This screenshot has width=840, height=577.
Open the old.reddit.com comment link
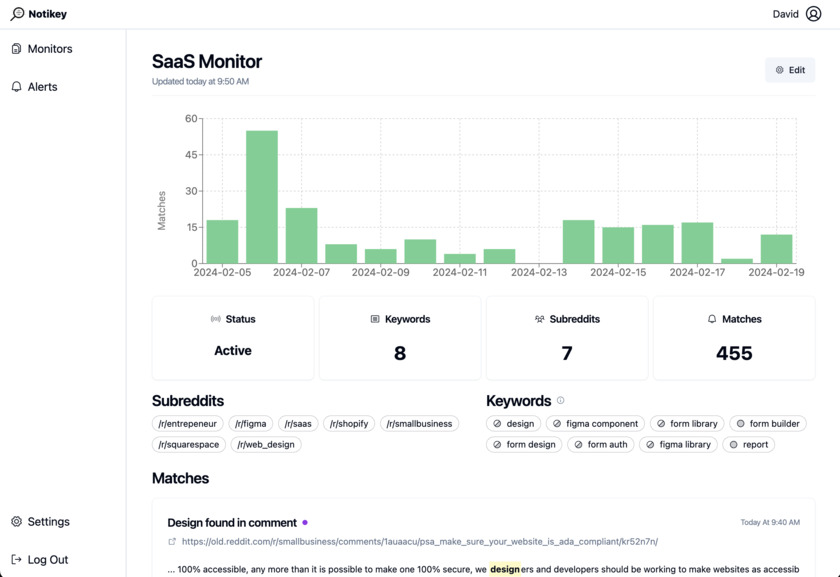coord(420,542)
